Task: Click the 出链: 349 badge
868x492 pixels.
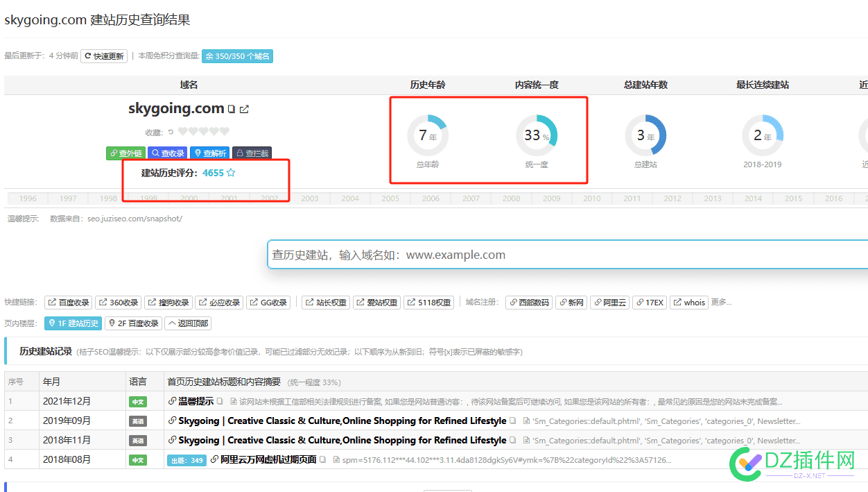Action: [x=186, y=460]
